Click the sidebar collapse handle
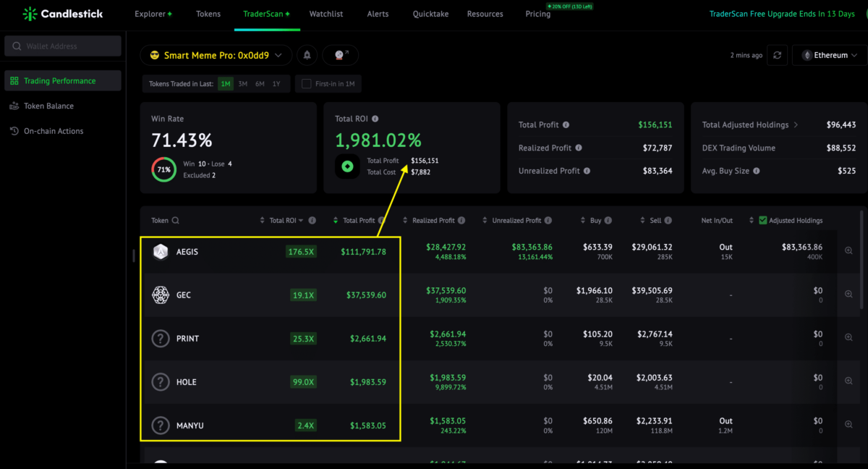Image resolution: width=868 pixels, height=469 pixels. [x=133, y=255]
